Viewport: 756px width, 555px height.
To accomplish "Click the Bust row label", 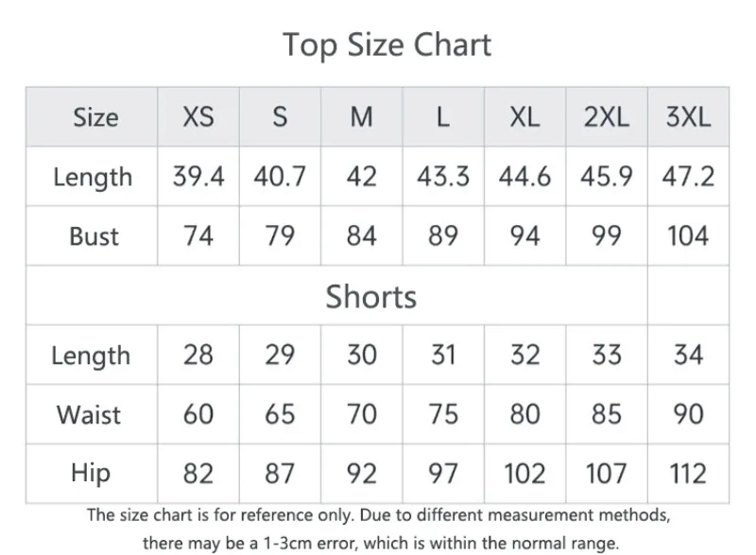I will click(x=94, y=236).
